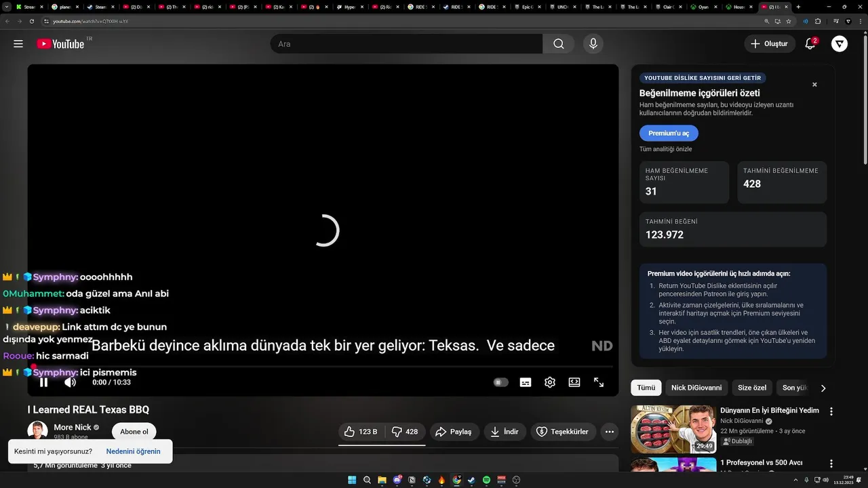Open the Dünyanın En İyi Bifteğini Yedim thumbnail
Viewport: 868px width, 488px height.
point(673,429)
